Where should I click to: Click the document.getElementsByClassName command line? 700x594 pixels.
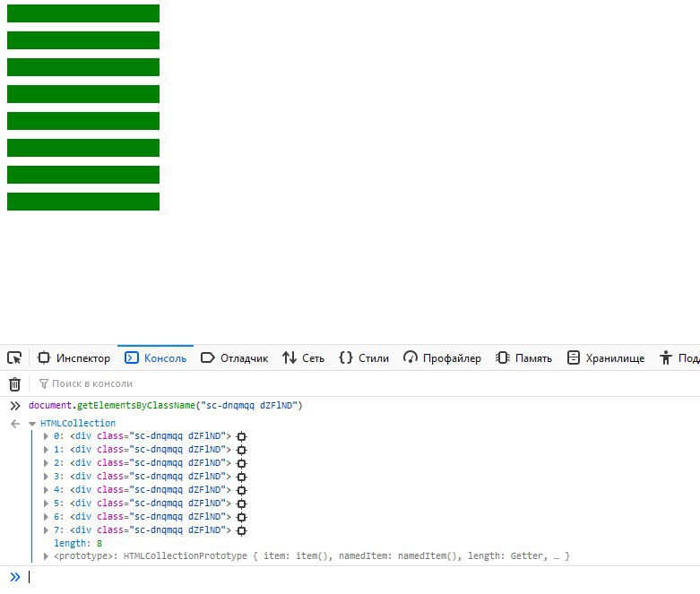[166, 405]
